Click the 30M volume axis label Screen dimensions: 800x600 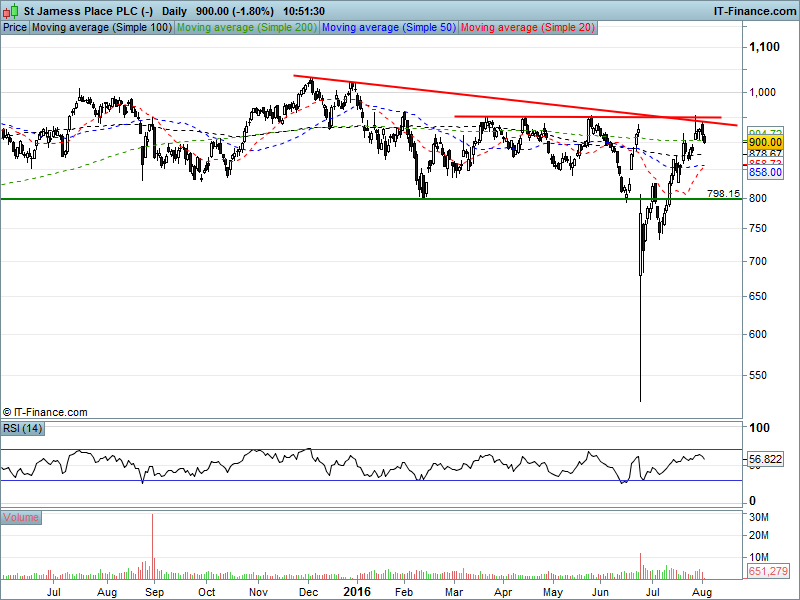pyautogui.click(x=759, y=517)
